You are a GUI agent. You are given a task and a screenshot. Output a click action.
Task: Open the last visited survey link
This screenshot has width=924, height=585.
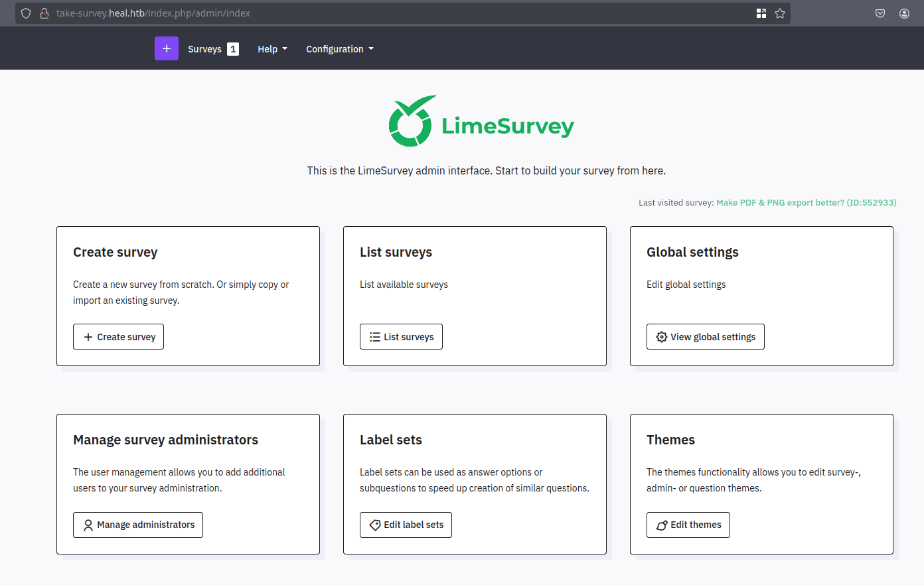point(806,203)
